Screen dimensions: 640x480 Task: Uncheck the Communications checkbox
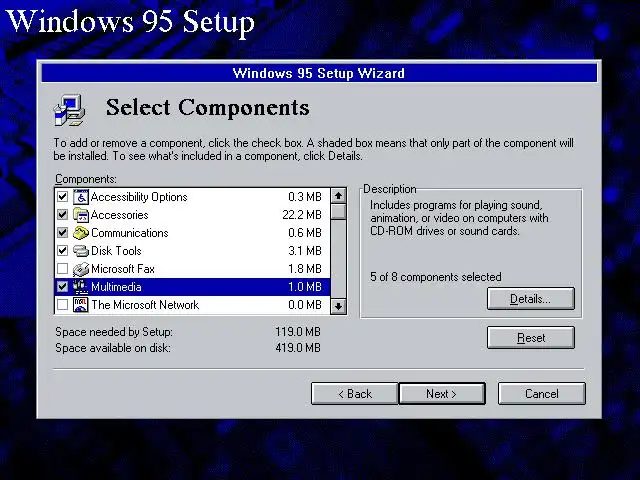(62, 233)
